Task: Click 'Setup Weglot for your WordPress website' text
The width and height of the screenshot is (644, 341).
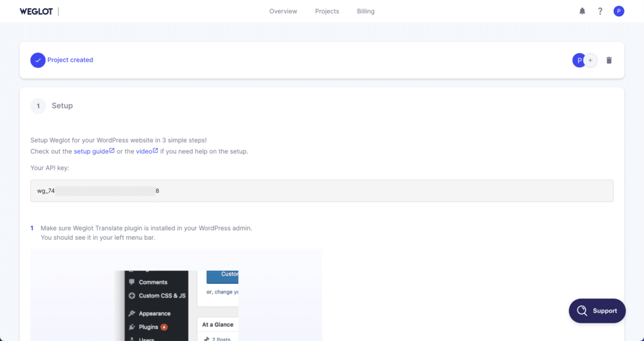Action: point(119,140)
